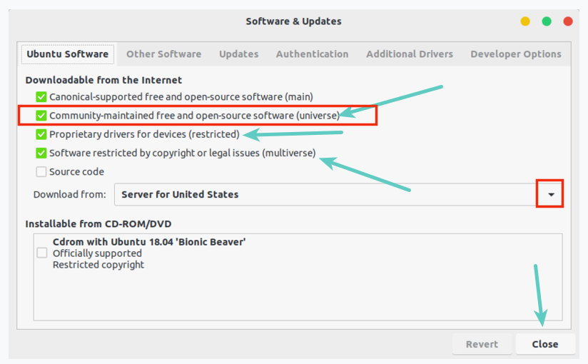
Task: Switch to Developer Options tab
Action: pos(516,54)
